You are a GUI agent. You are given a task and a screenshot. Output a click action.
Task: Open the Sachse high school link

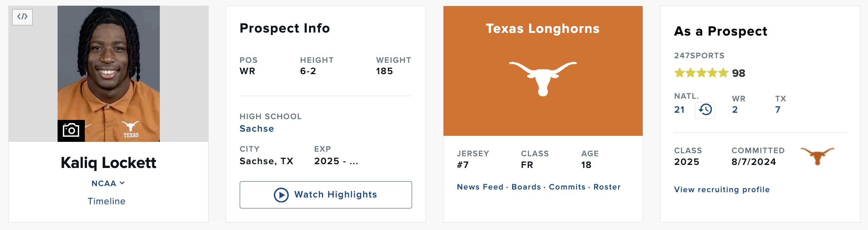coord(256,129)
